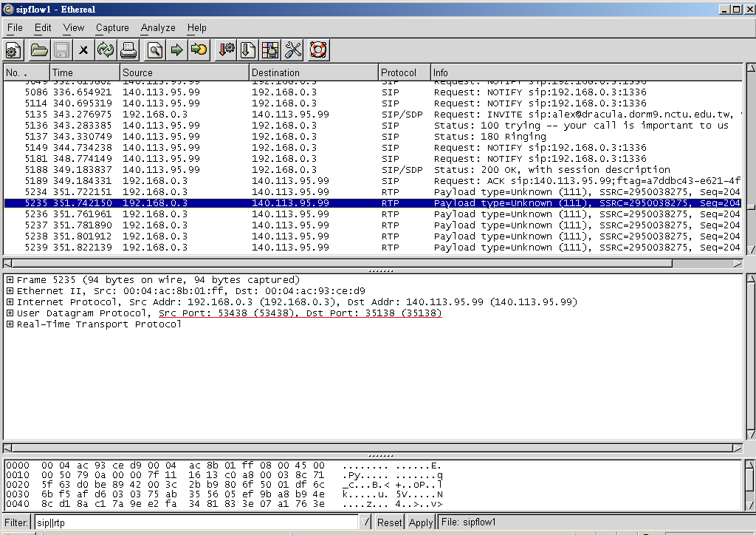This screenshot has width=756, height=535.
Task: Open the Coloring Rules toolbar icon
Action: 270,50
